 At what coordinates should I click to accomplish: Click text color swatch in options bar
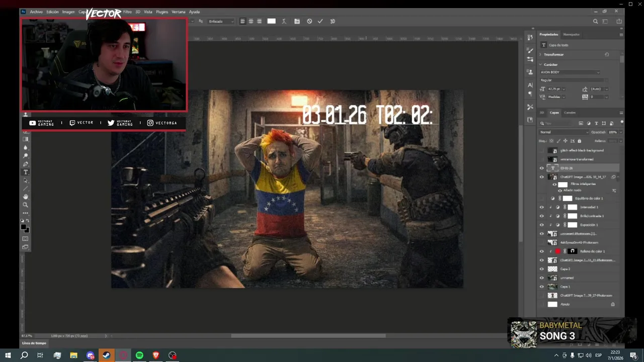point(271,21)
